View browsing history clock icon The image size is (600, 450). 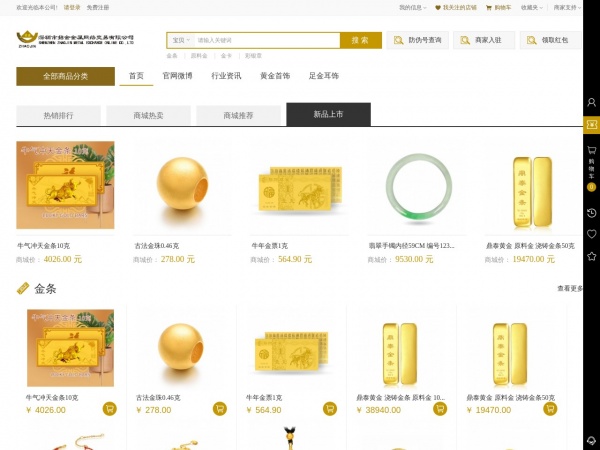[x=591, y=213]
